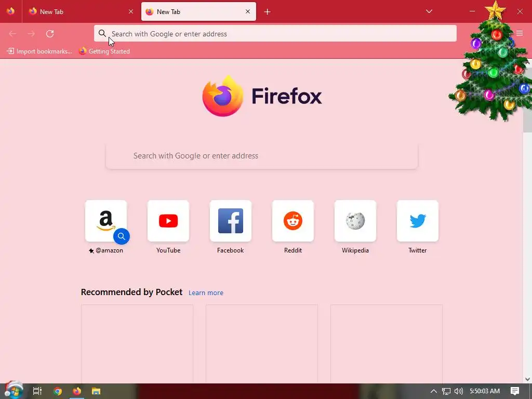
Task: Show hidden system tray icons
Action: tap(434, 391)
